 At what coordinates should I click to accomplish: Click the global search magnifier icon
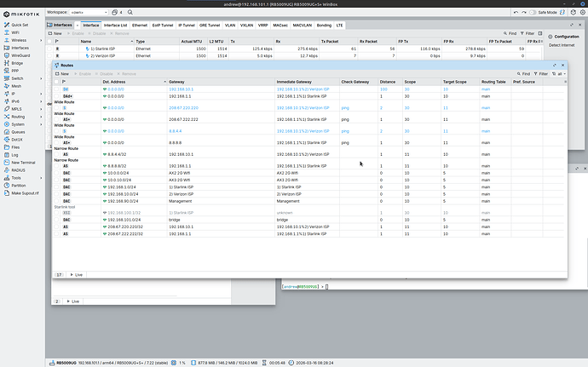tap(130, 13)
